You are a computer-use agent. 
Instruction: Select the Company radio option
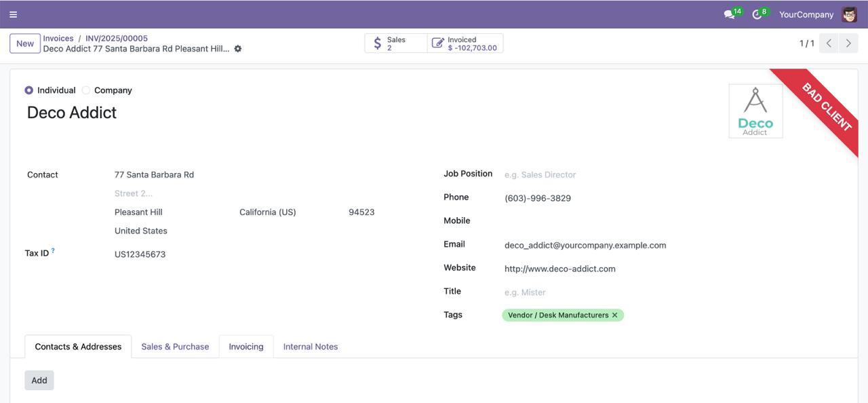point(86,90)
